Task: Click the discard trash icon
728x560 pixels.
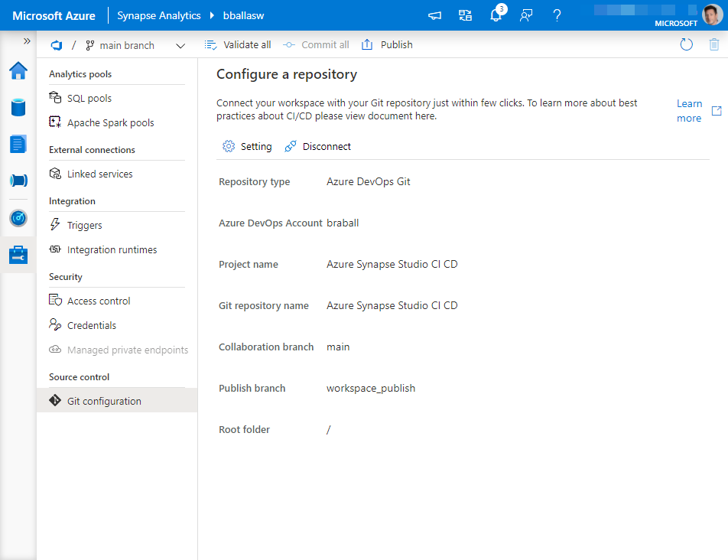Action: 714,44
